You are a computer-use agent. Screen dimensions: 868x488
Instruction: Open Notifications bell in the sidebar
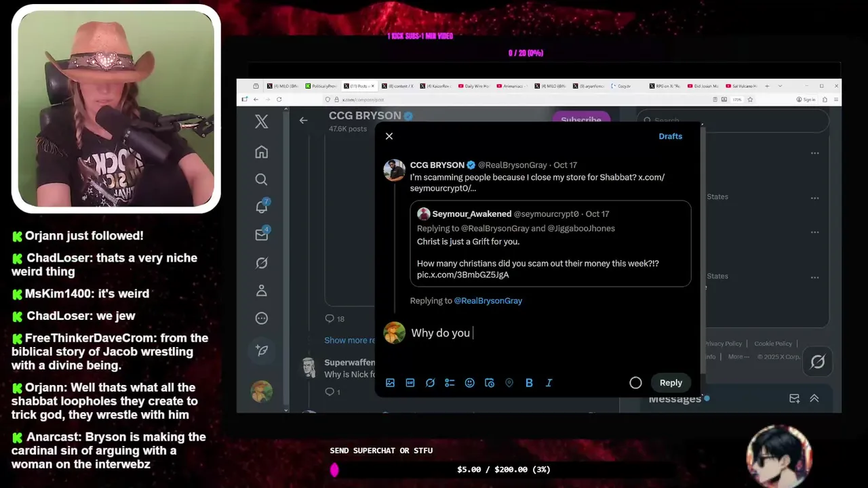(x=262, y=207)
